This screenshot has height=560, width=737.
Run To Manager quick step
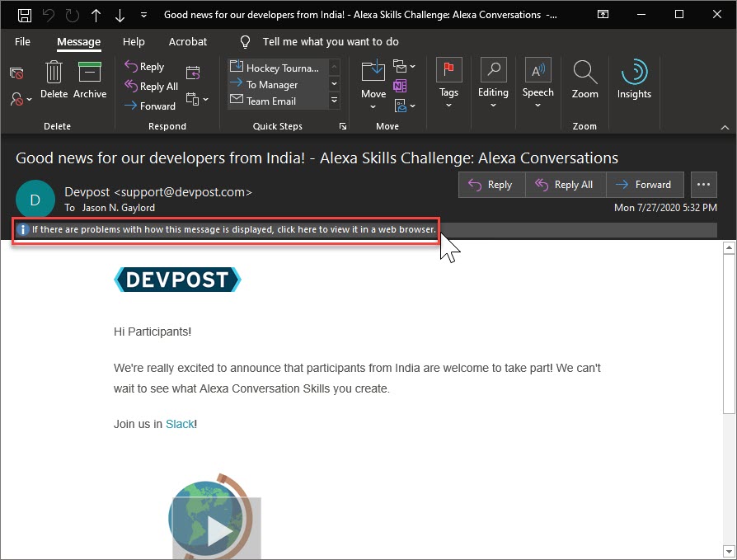click(277, 85)
